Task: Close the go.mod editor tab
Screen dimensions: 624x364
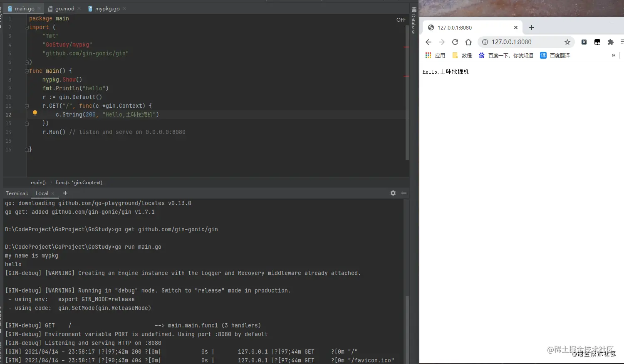Action: (x=79, y=8)
